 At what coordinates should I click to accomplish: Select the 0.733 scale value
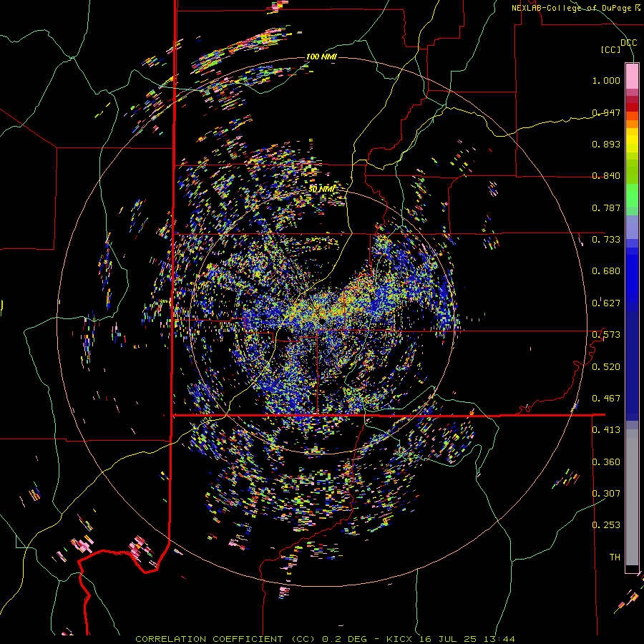(606, 240)
